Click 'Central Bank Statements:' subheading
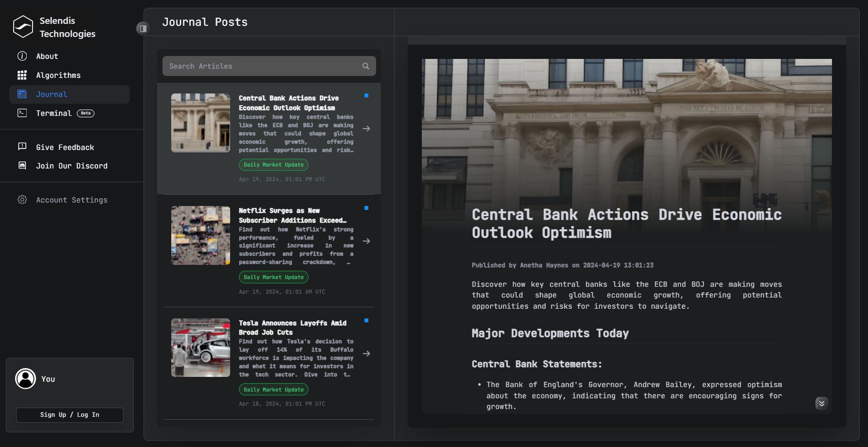The width and height of the screenshot is (868, 447). 537,364
